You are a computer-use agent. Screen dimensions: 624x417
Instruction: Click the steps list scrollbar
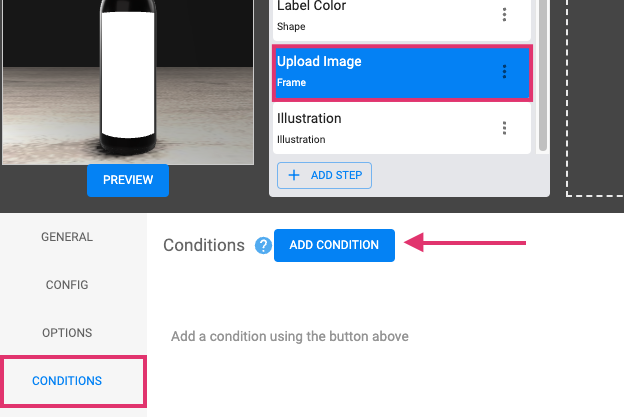(x=542, y=76)
